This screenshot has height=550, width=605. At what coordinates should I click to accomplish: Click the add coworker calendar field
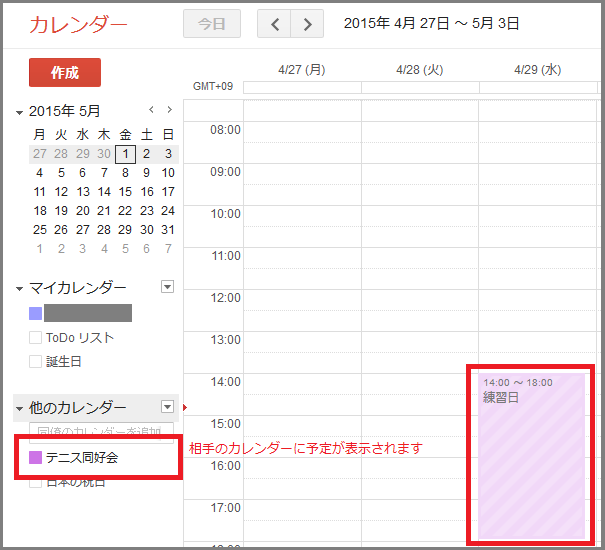pos(101,431)
